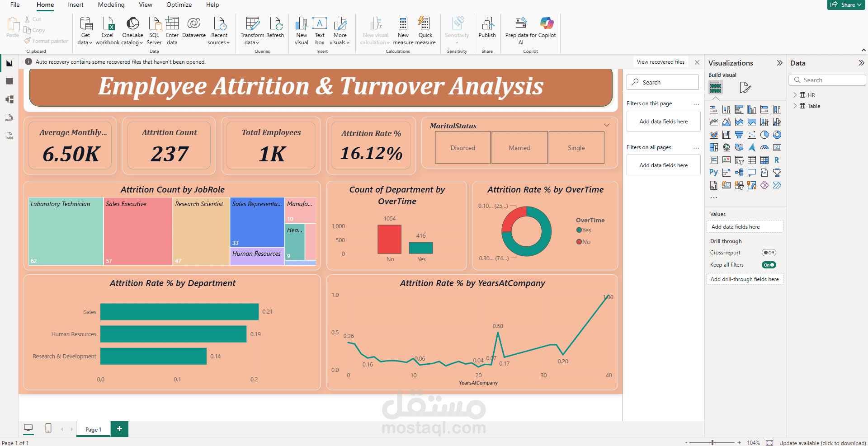
Task: Click the Quick measure ribbon button
Action: click(425, 31)
